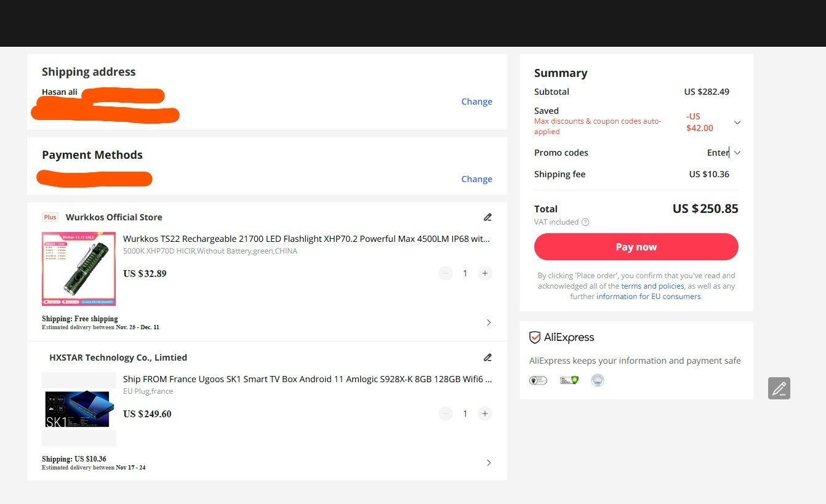Click the 'Nov 17 - 24' delivery estimate
826x504 pixels.
point(130,468)
